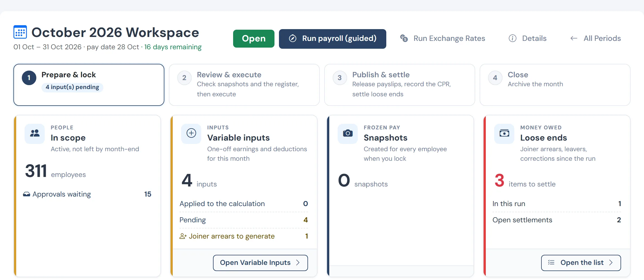Go to the Review & execute step
Viewport: 644px width, 280px height.
(244, 85)
